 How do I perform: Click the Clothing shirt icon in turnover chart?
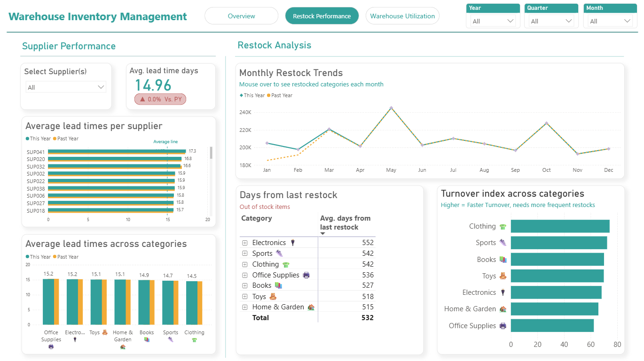coord(503,227)
